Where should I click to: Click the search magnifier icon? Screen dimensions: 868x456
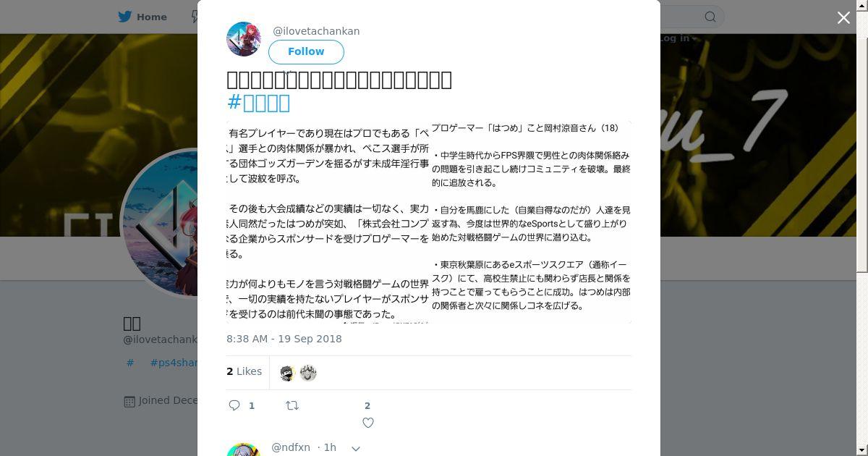tap(710, 17)
